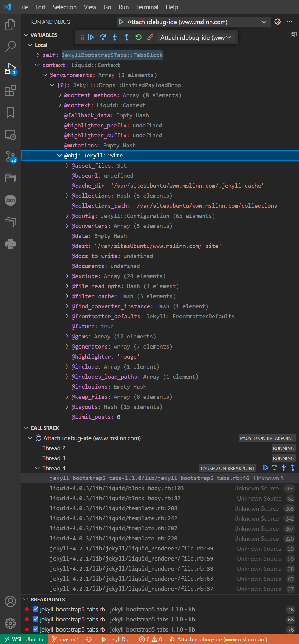Open Extensions view in activity bar
The width and height of the screenshot is (299, 644).
10,90
